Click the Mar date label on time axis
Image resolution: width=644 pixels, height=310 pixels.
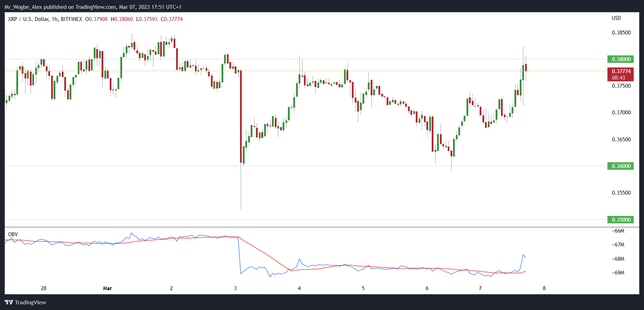(x=108, y=288)
